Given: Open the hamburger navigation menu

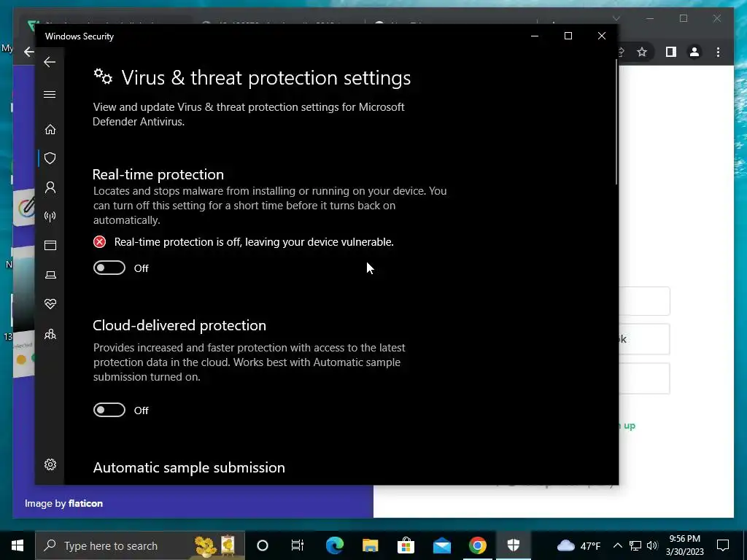Looking at the screenshot, I should coord(50,94).
